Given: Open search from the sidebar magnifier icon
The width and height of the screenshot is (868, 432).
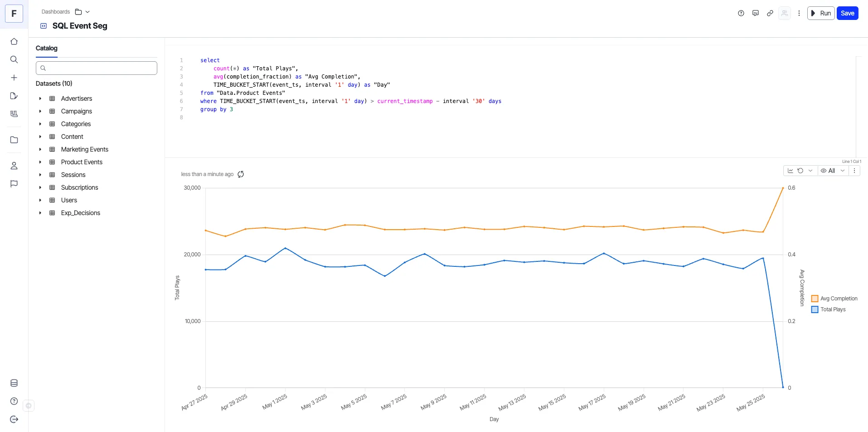Looking at the screenshot, I should (14, 59).
